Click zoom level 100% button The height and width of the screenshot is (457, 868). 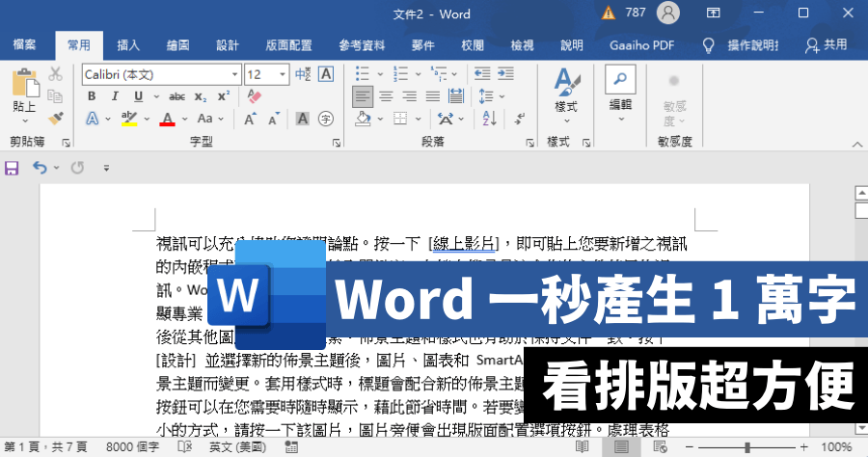[836, 446]
